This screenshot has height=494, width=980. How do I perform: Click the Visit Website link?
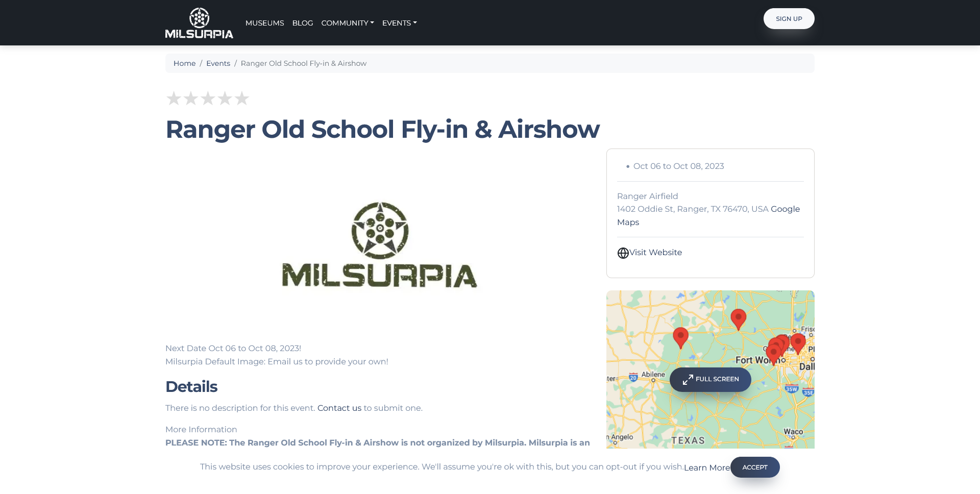655,253
